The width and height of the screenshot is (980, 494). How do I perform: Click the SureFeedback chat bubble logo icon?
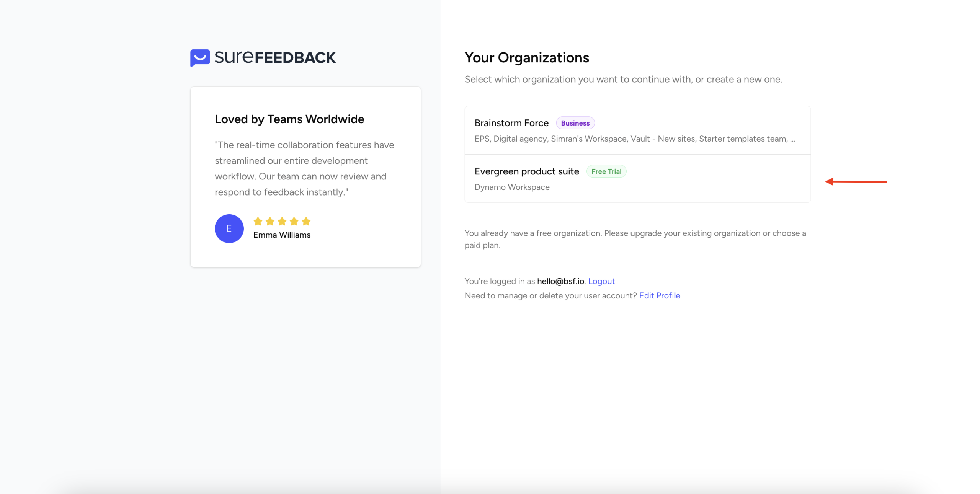click(x=200, y=58)
